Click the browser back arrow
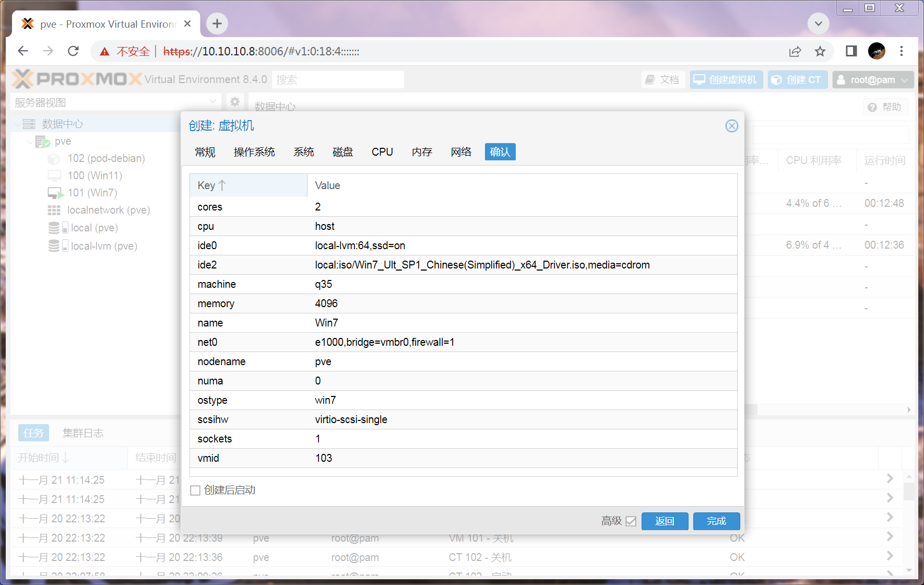 tap(23, 51)
